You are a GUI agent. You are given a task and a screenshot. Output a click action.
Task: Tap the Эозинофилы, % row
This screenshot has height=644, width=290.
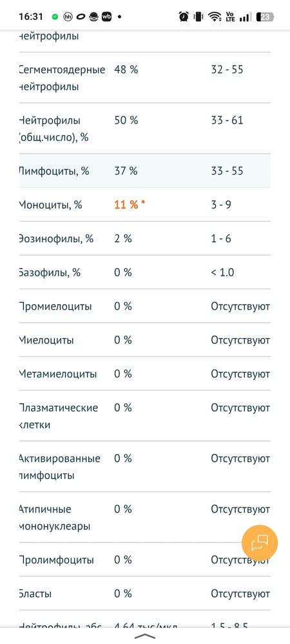tap(144, 238)
